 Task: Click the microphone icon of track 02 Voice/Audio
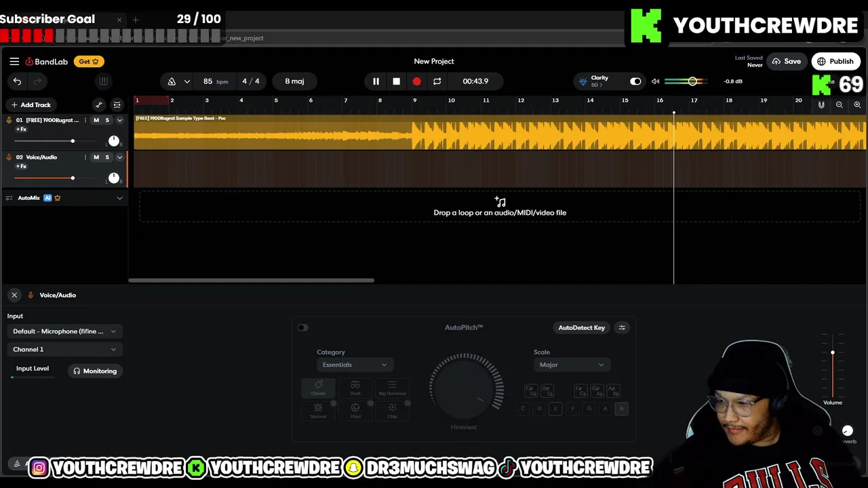tap(9, 157)
